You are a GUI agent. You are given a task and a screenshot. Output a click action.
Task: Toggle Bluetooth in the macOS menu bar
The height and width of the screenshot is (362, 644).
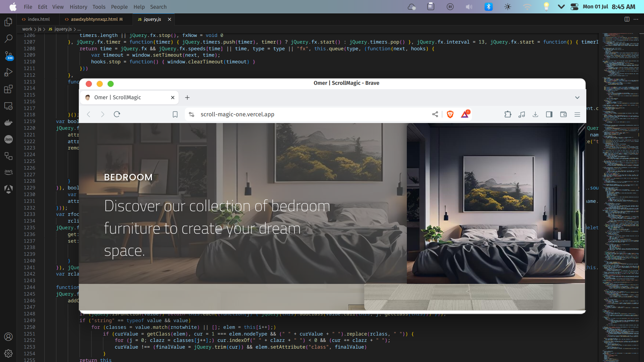(488, 7)
